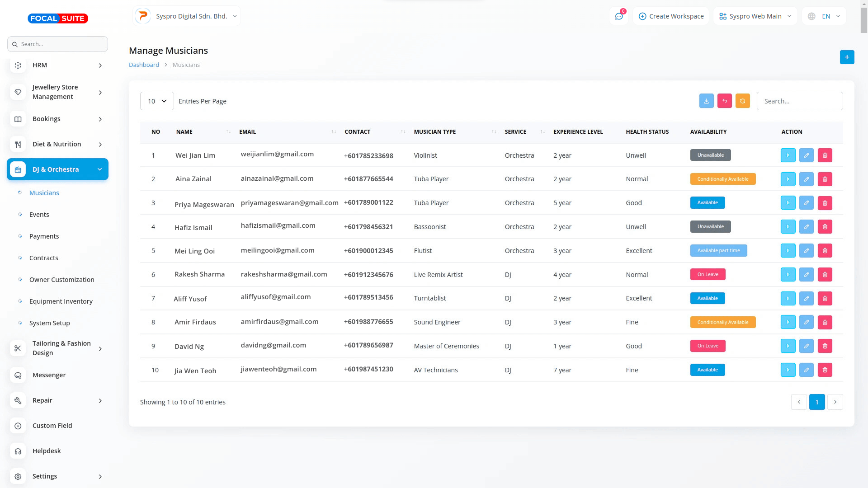Open the EN language dropdown
This screenshot has height=488, width=868.
pos(824,16)
